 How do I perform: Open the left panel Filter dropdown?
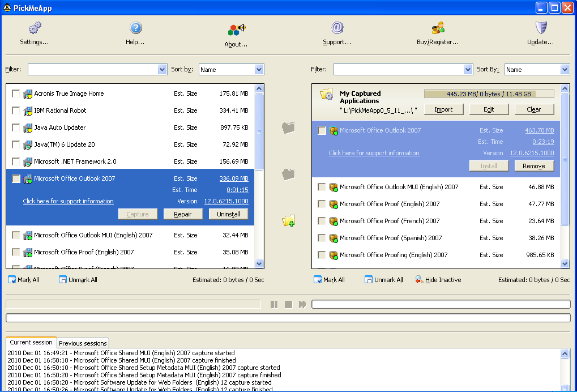click(x=163, y=70)
